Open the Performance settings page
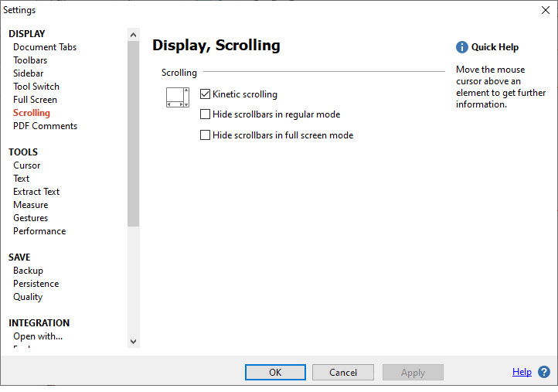558x392 pixels. pos(39,231)
